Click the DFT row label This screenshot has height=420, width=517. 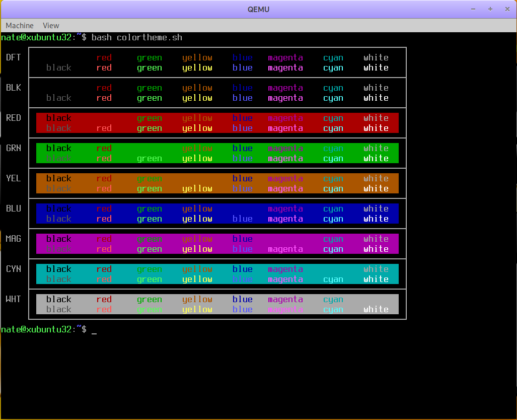click(x=14, y=57)
